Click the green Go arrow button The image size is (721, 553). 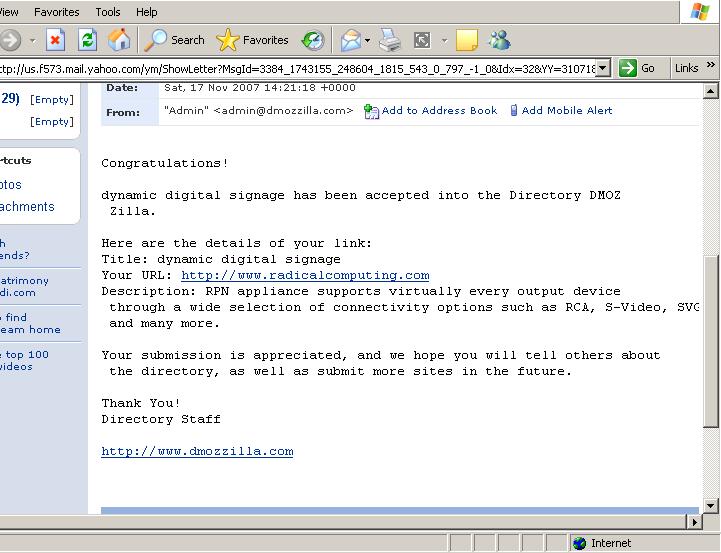tap(628, 68)
